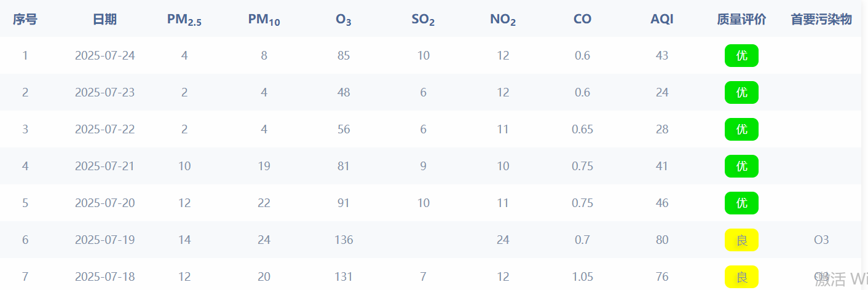The image size is (868, 290).
Task: Click the PM2.5 column header
Action: (184, 20)
